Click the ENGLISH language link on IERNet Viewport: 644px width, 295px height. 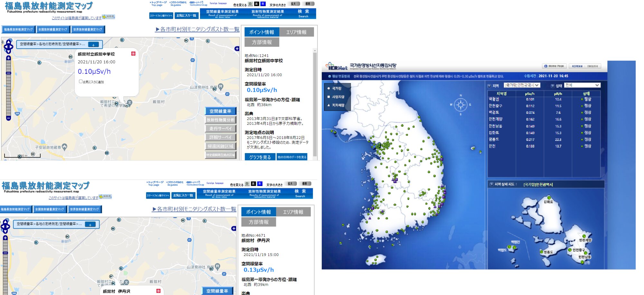(x=592, y=66)
